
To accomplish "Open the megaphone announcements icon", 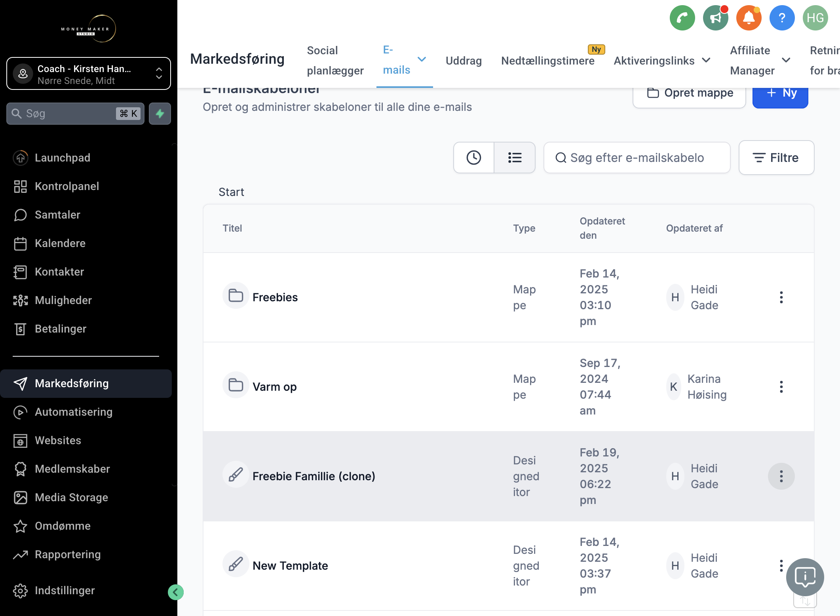I will coord(715,18).
